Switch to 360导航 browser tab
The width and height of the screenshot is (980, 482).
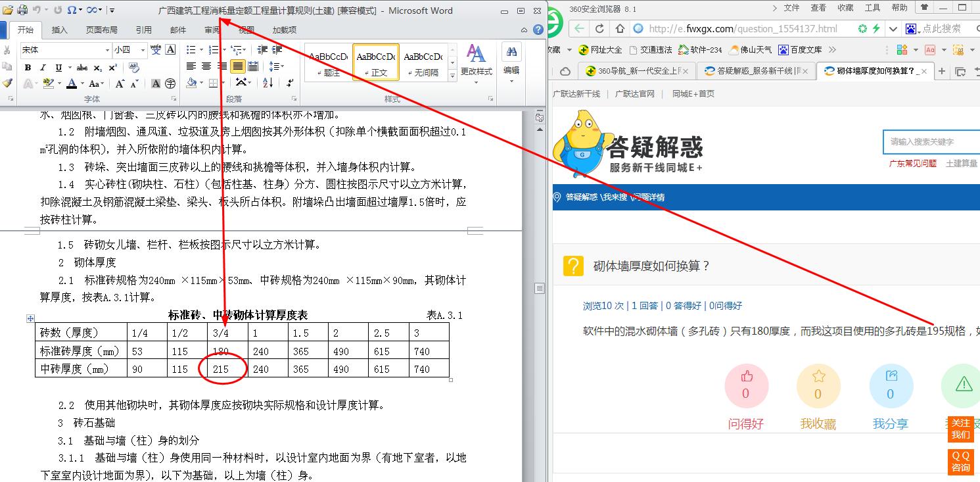pyautogui.click(x=638, y=71)
